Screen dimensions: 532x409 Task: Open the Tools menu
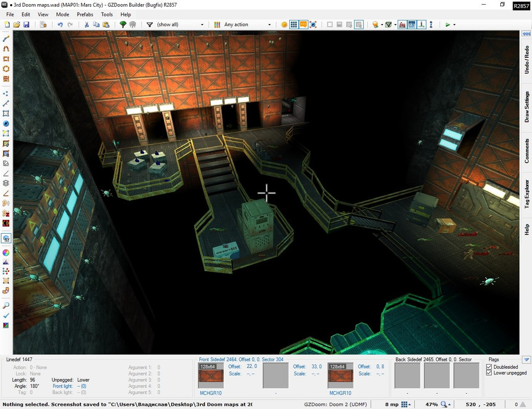[x=107, y=14]
